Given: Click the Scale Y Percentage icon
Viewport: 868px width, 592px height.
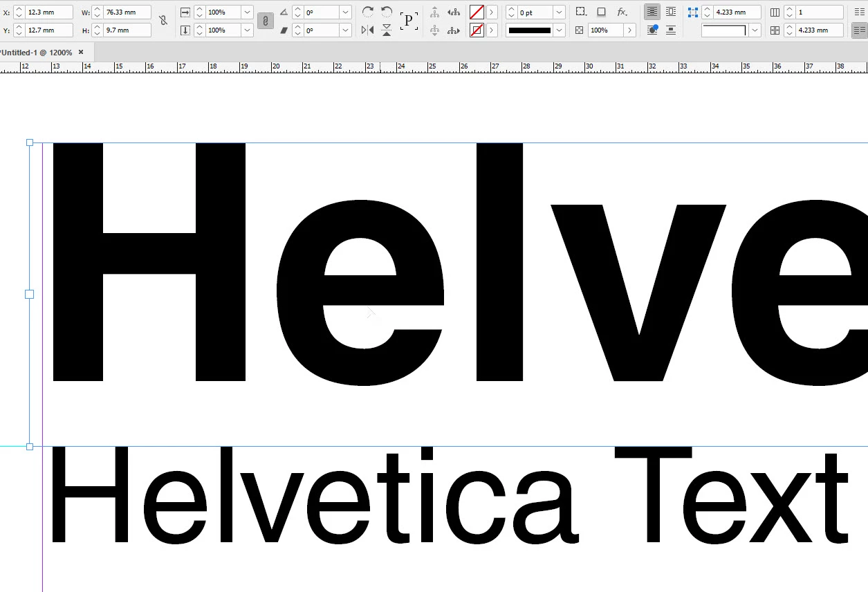Looking at the screenshot, I should [185, 30].
